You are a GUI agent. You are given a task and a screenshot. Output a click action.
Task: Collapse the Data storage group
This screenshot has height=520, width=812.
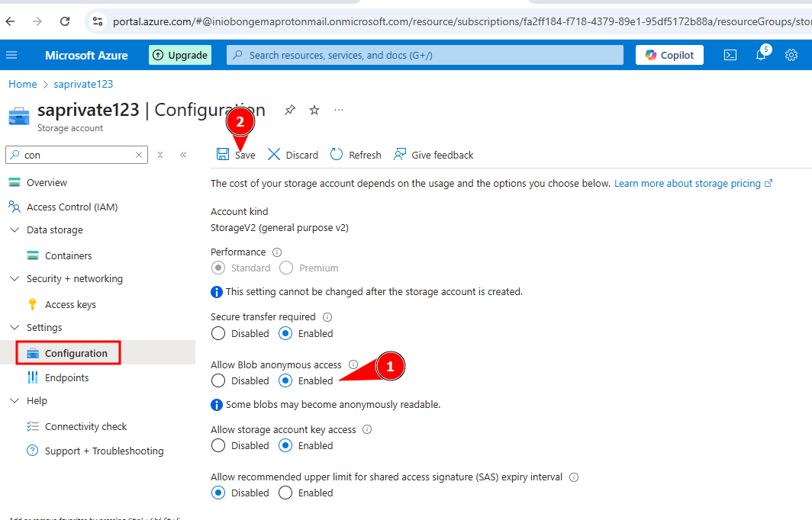(x=14, y=230)
